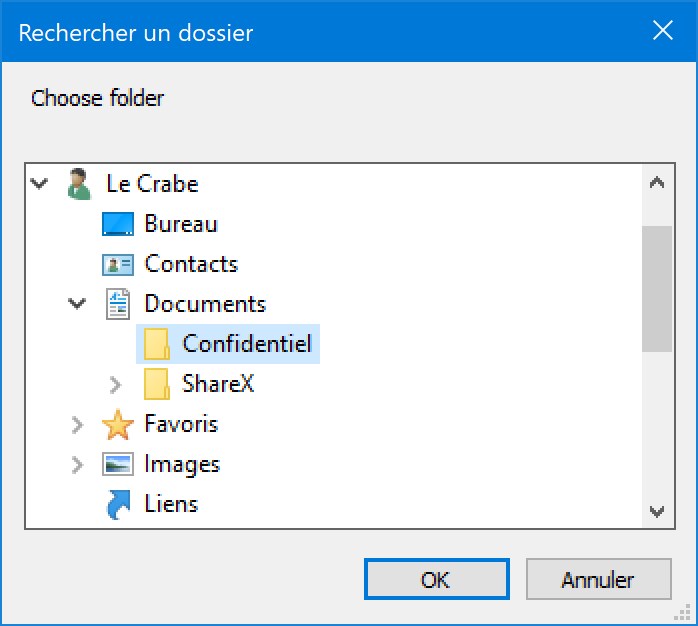
Task: Expand the Favoris tree chevron
Action: pos(77,425)
